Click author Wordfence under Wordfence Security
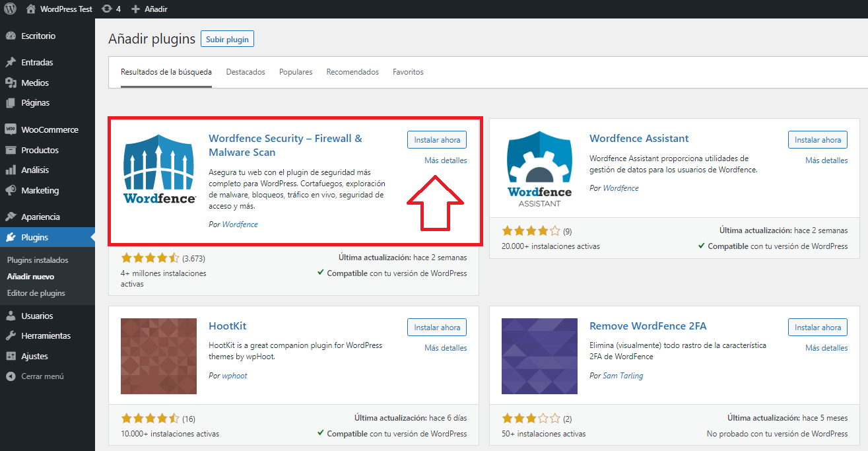The image size is (868, 451). 240,225
